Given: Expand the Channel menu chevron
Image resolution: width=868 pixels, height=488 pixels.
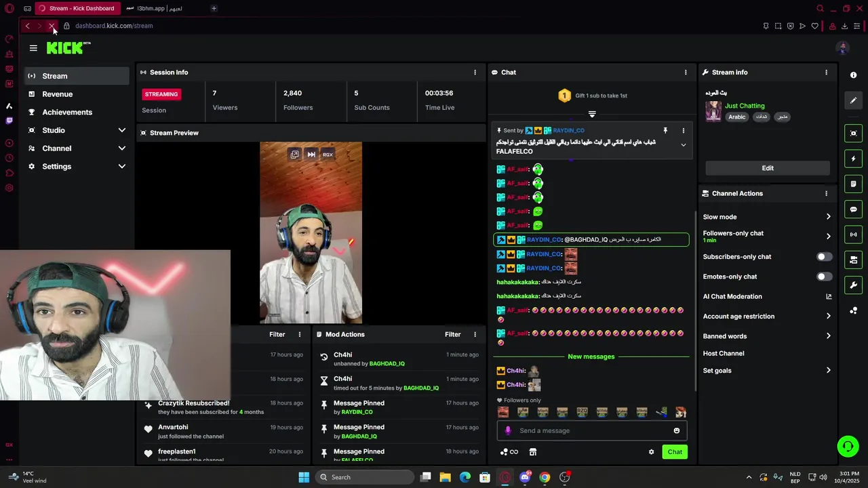Looking at the screenshot, I should 122,148.
